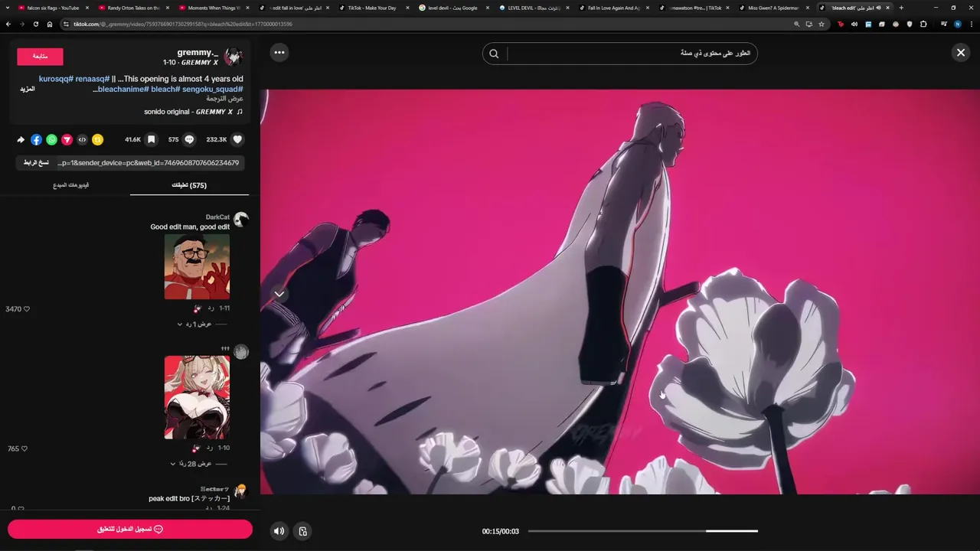Seek within the video progress bar
Image resolution: width=980 pixels, height=551 pixels.
[x=643, y=531]
